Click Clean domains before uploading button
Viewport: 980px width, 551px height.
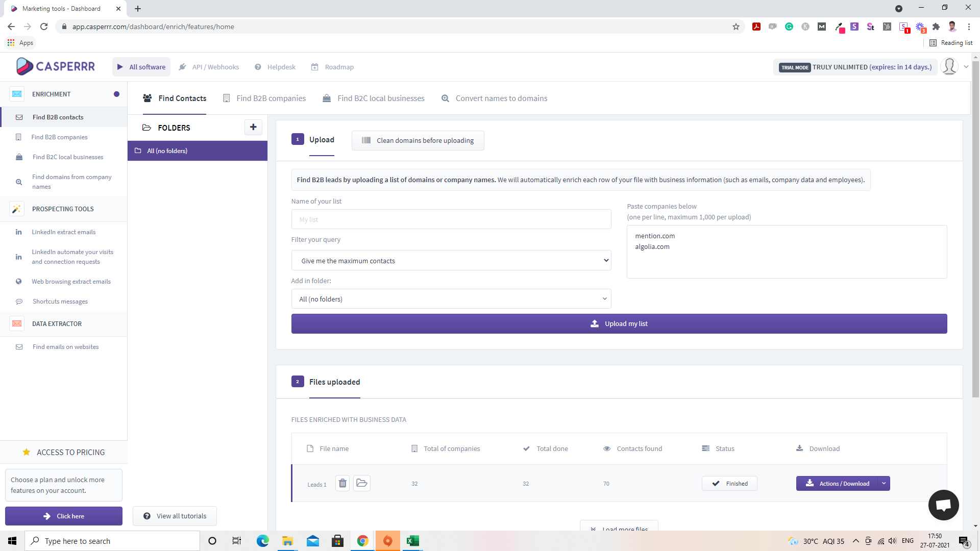(418, 140)
